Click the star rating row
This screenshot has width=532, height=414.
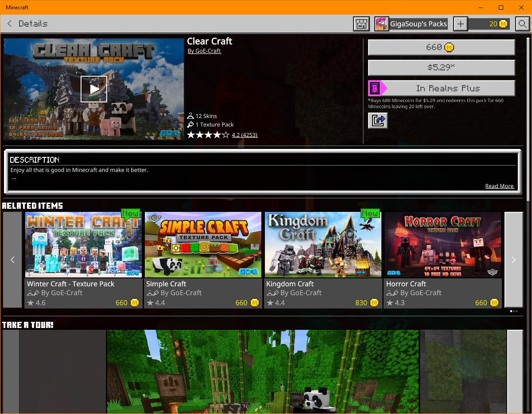click(x=208, y=135)
